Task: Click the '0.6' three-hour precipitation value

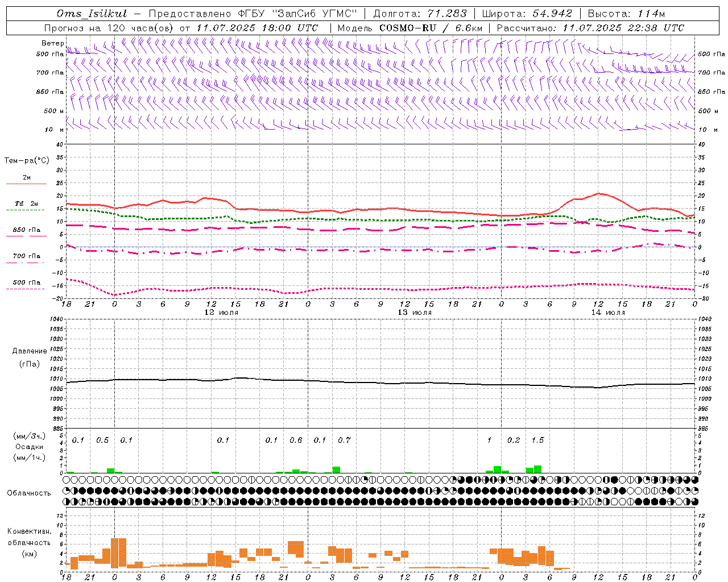Action: (296, 440)
